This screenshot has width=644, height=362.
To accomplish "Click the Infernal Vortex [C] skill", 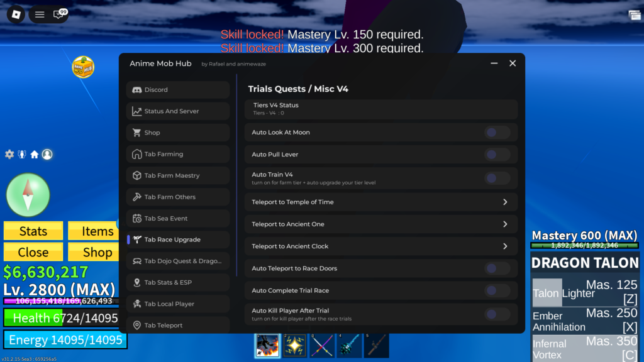I will pos(585,348).
